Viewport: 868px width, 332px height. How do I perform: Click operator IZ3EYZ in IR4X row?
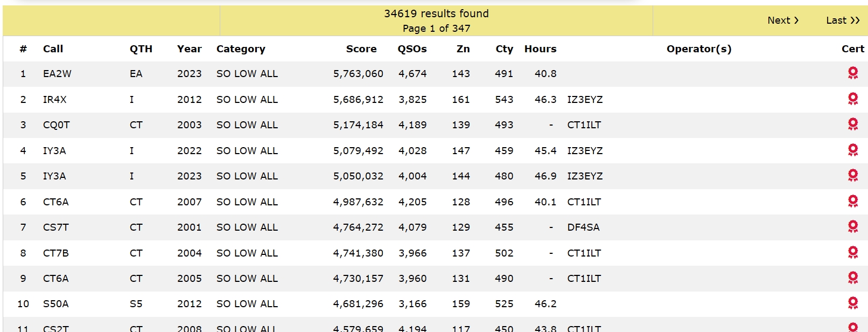[x=585, y=100]
